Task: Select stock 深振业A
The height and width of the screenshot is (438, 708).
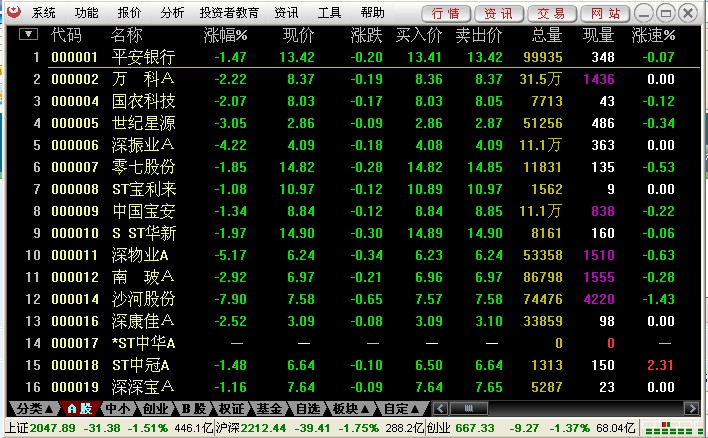Action: point(143,145)
